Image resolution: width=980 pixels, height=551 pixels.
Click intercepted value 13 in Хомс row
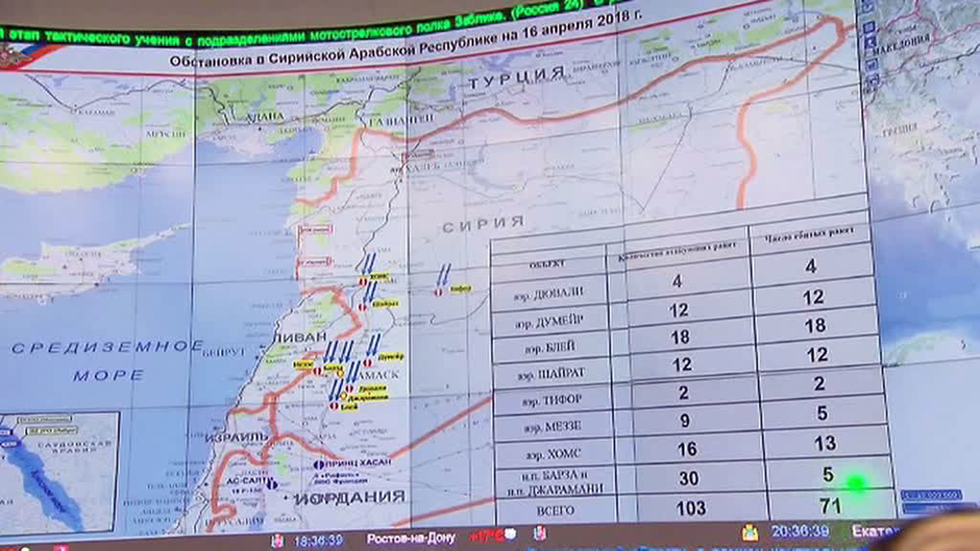point(825,443)
